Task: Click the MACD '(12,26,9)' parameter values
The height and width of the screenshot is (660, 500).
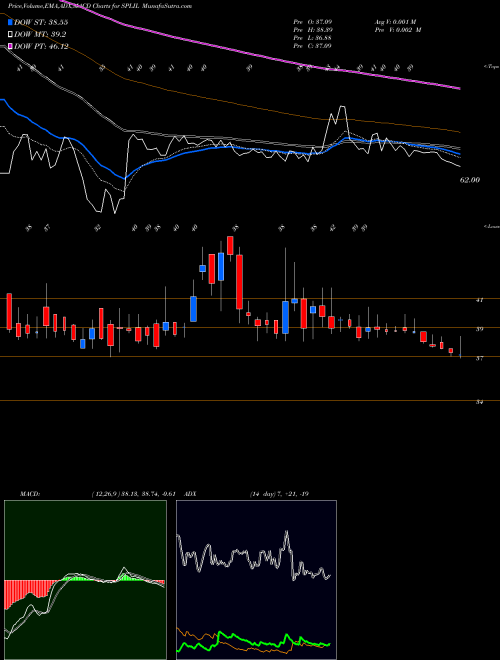Action: tap(108, 494)
